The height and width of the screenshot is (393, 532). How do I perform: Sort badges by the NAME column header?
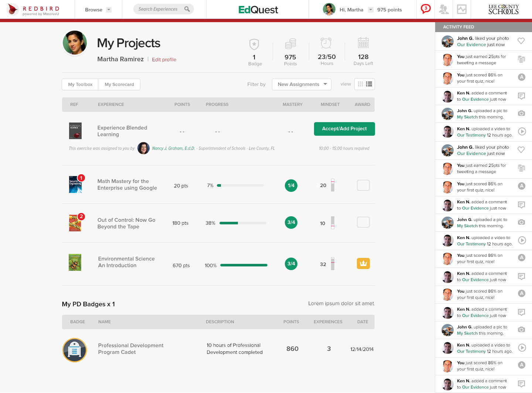(x=105, y=322)
